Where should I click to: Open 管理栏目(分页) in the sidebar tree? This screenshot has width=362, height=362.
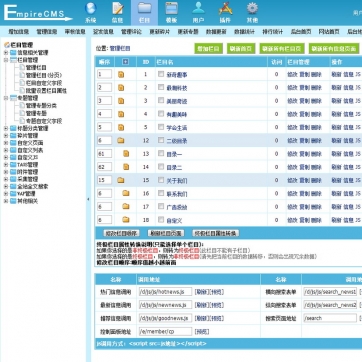(44, 75)
